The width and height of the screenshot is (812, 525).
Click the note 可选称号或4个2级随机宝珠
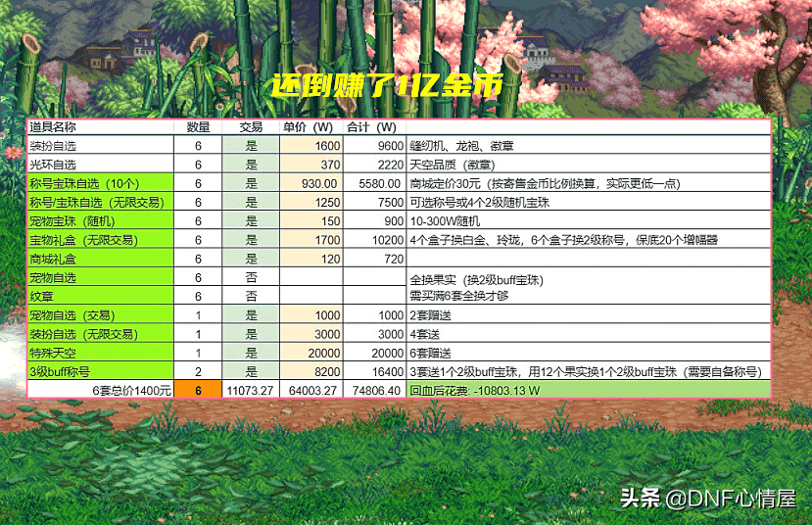[x=479, y=203]
